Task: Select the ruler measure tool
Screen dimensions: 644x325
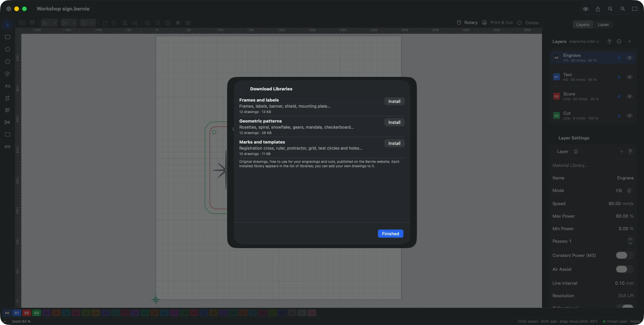Action: pyautogui.click(x=7, y=147)
